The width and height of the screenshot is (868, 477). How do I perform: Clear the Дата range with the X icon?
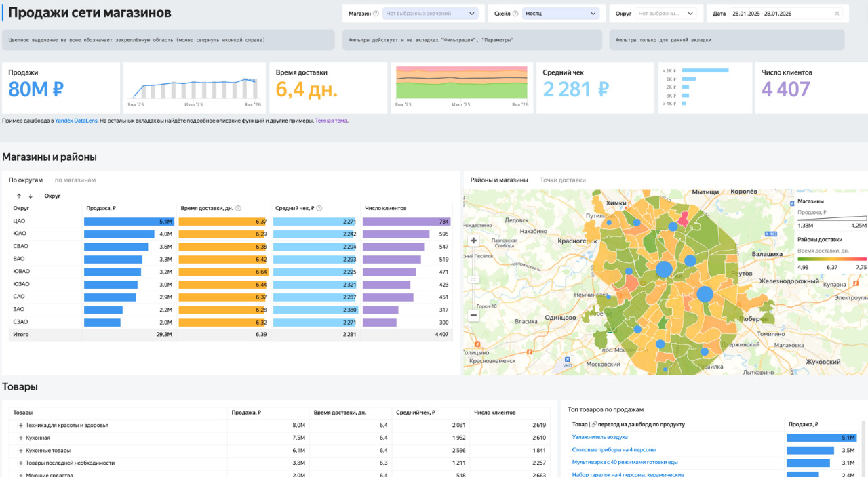pyautogui.click(x=837, y=14)
